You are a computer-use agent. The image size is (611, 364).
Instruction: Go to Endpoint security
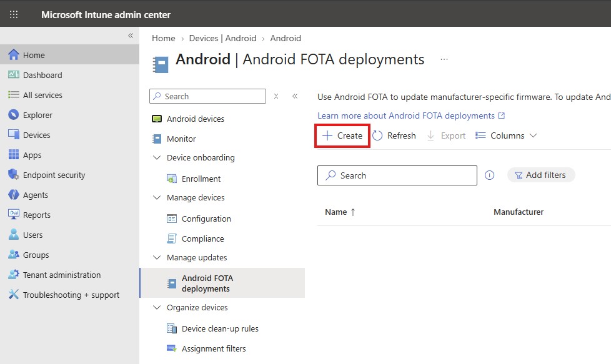(x=54, y=175)
